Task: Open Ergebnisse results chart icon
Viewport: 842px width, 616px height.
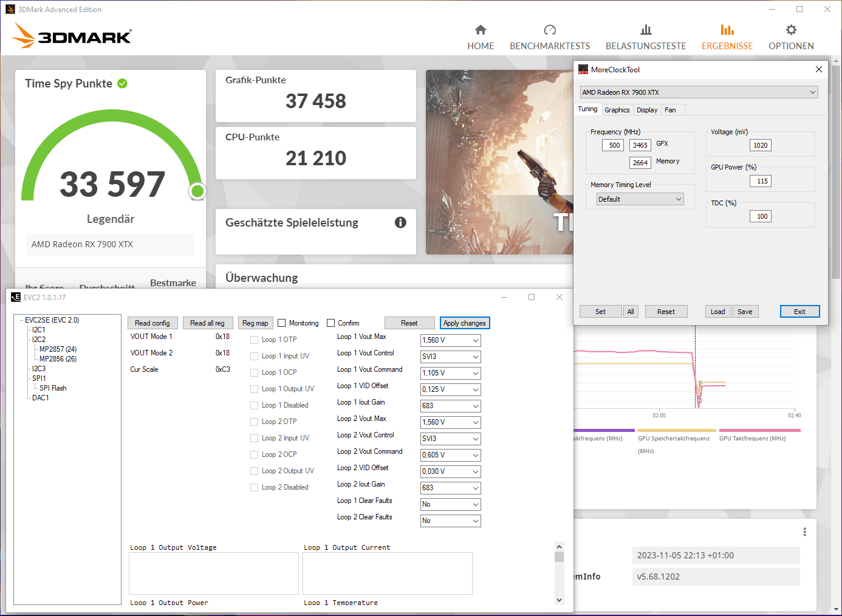Action: coord(727,30)
